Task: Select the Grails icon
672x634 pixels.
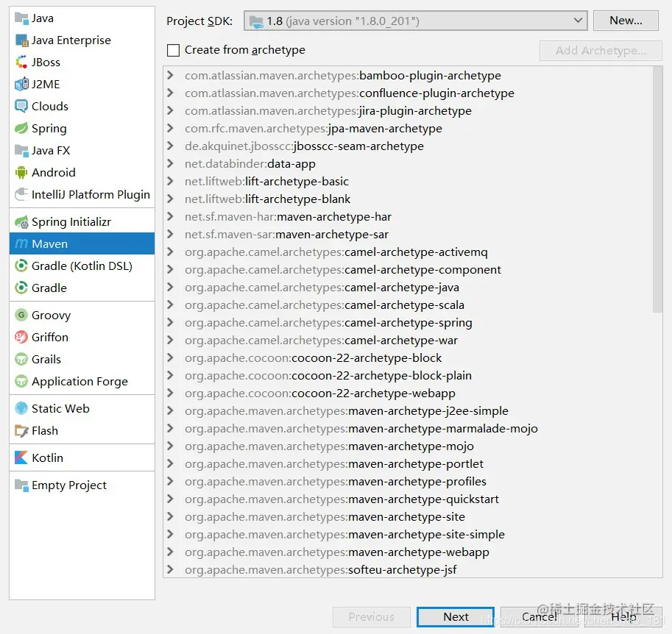Action: 21,359
